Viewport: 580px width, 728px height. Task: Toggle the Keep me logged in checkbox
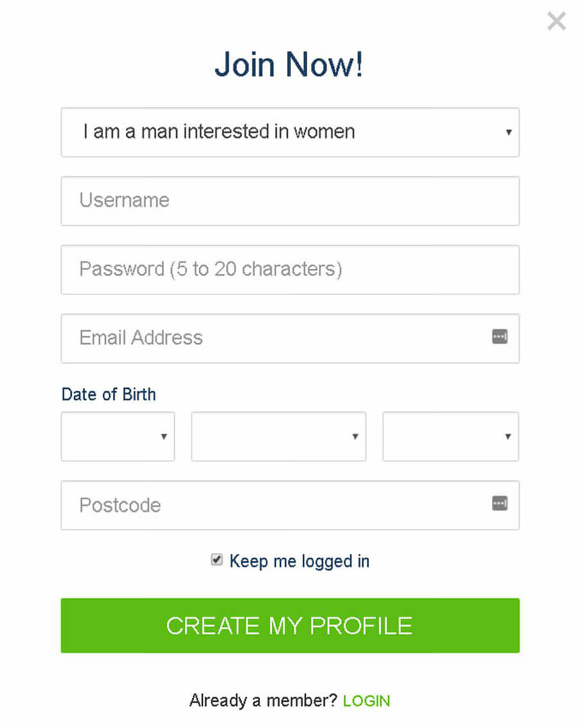(x=217, y=561)
